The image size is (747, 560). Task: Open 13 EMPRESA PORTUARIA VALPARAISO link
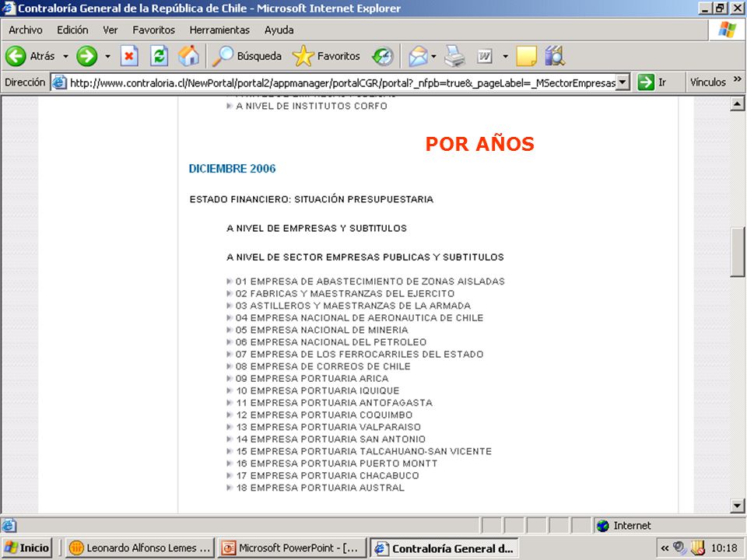click(x=328, y=427)
